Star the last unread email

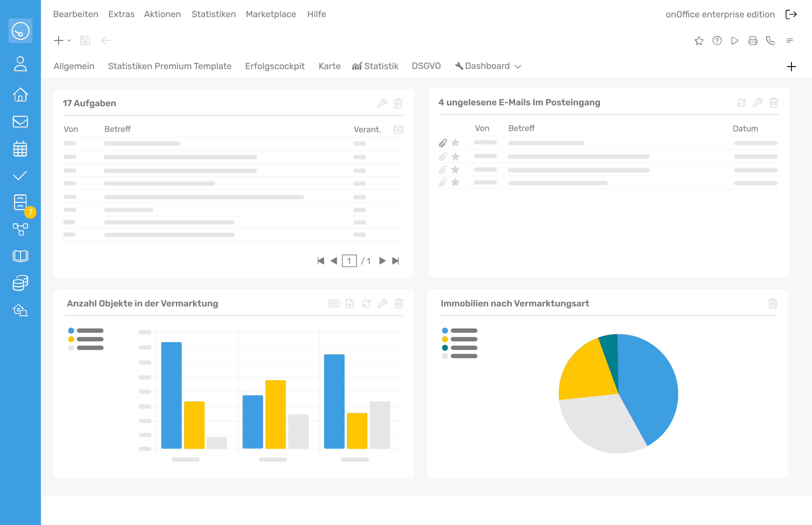455,182
